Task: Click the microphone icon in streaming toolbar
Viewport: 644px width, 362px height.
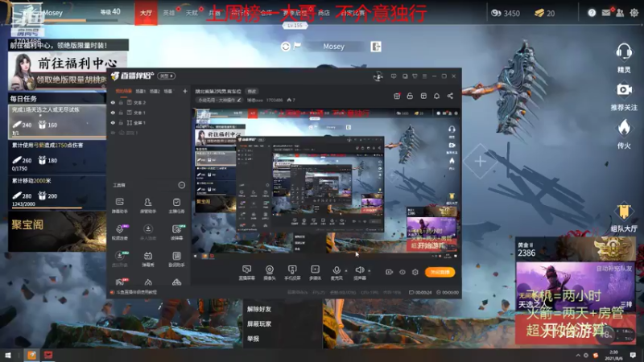Action: pos(336,270)
